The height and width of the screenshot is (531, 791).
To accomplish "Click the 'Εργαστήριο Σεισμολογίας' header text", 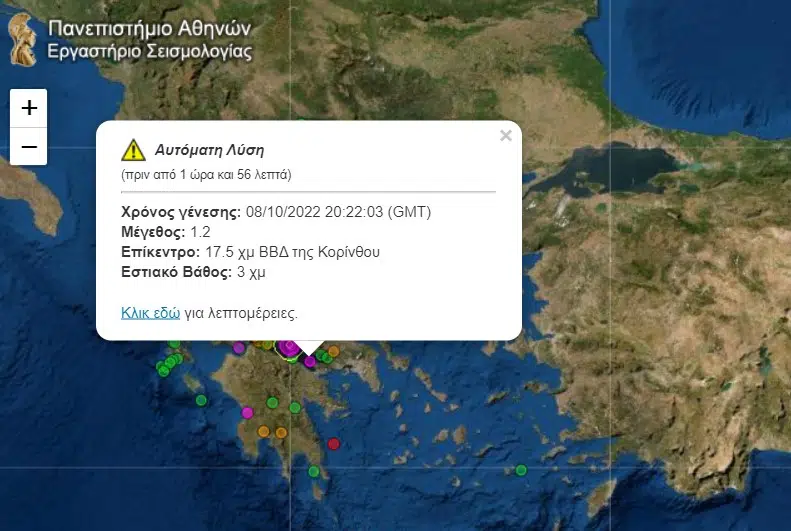I will point(149,51).
